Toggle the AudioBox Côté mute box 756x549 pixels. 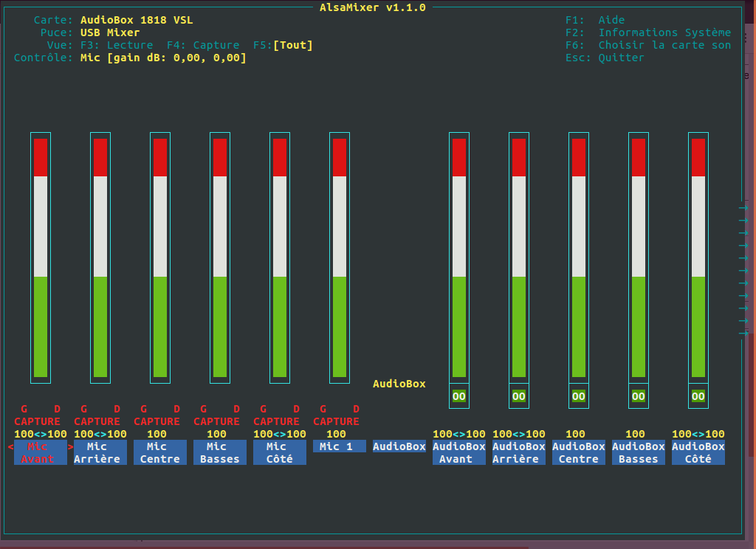698,396
